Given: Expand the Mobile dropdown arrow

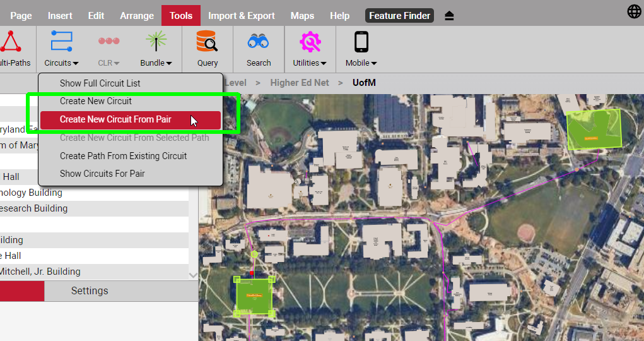Looking at the screenshot, I should coord(374,63).
